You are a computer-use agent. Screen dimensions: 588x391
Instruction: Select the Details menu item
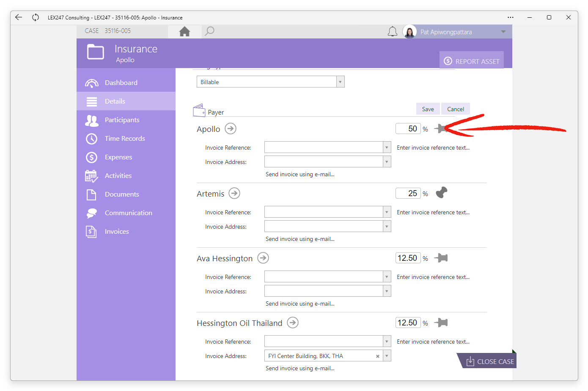click(126, 101)
